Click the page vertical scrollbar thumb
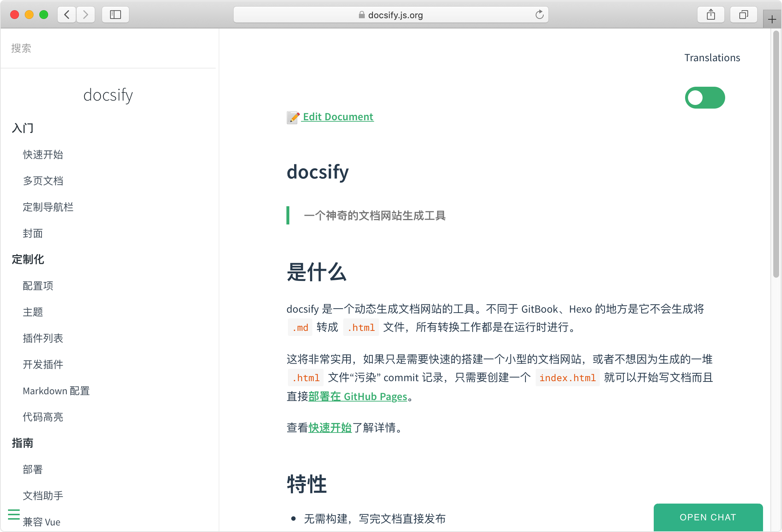Viewport: 782px width, 532px height. tap(776, 155)
